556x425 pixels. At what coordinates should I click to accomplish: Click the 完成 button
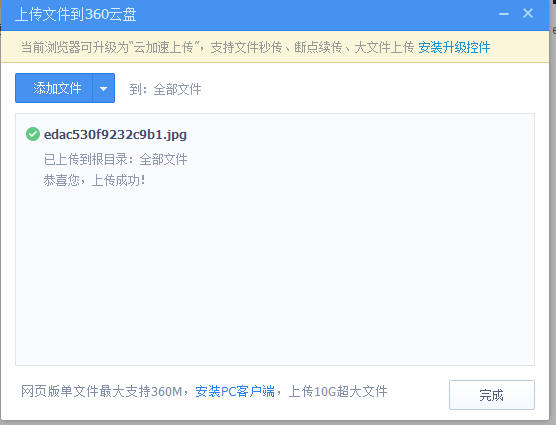click(x=492, y=395)
